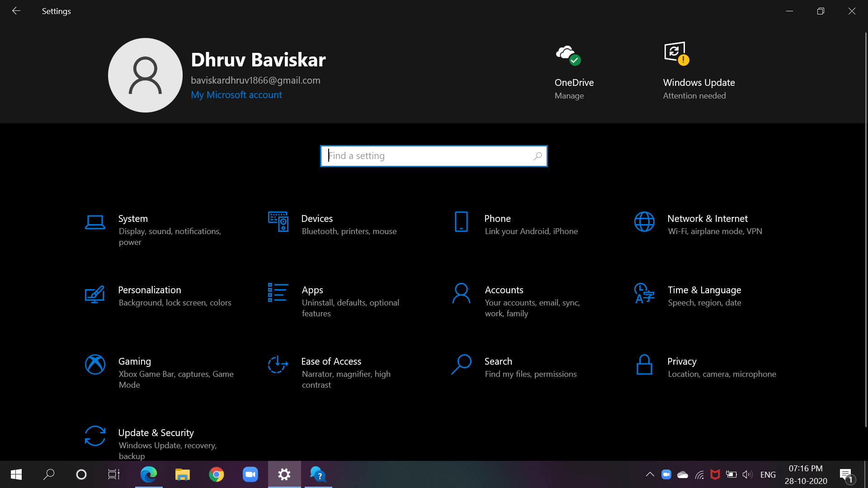Open OneDrive cloud status icon
This screenshot has height=488, width=868.
[x=568, y=55]
